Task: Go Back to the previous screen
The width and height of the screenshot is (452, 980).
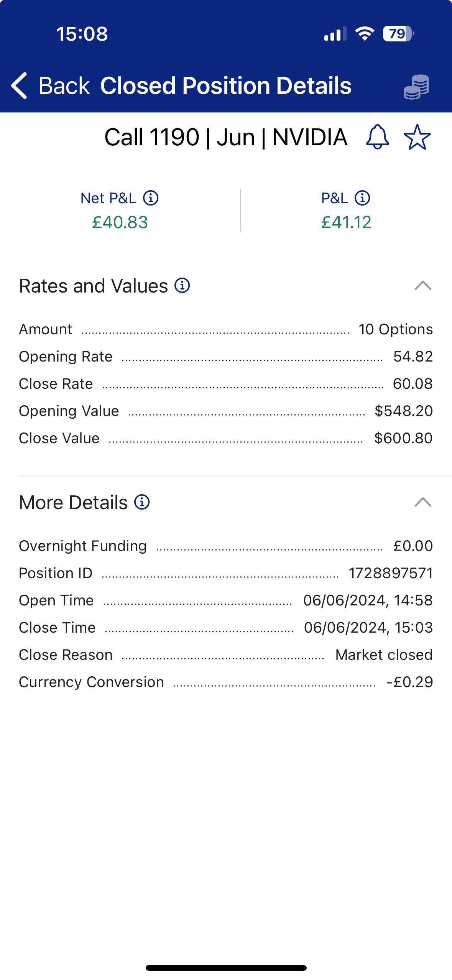Action: [64, 86]
